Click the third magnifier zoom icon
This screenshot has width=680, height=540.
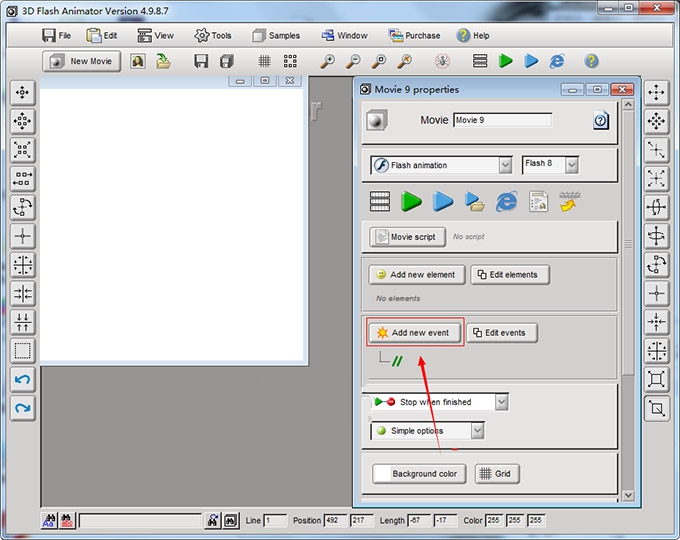click(x=379, y=61)
